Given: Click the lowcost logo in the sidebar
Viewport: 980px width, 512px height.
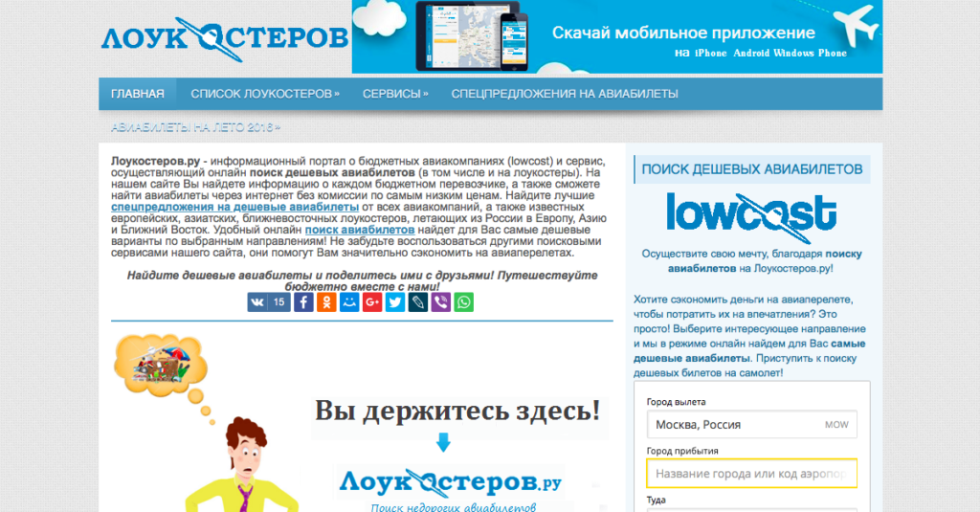Looking at the screenshot, I should click(x=751, y=217).
